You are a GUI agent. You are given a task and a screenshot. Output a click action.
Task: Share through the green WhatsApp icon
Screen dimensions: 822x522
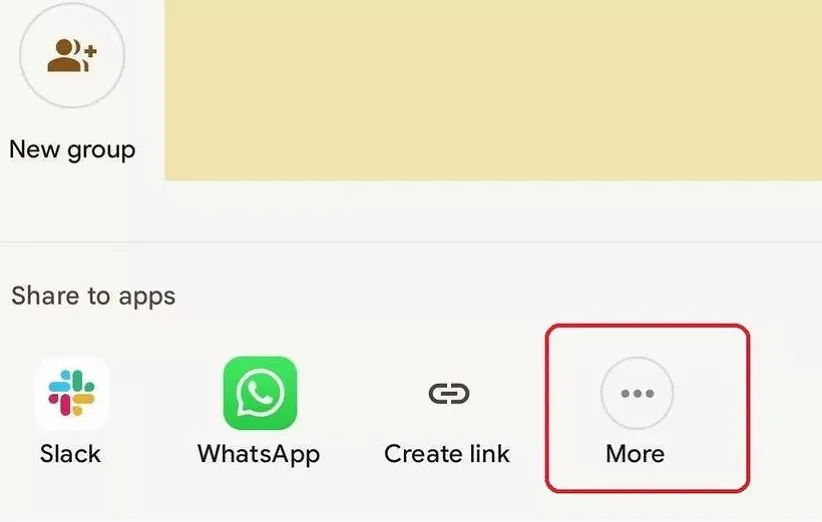(x=260, y=393)
